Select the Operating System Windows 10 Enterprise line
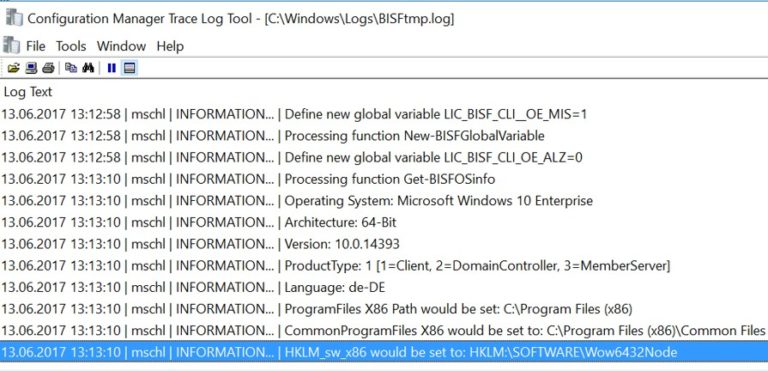The width and height of the screenshot is (768, 371). pos(384,200)
